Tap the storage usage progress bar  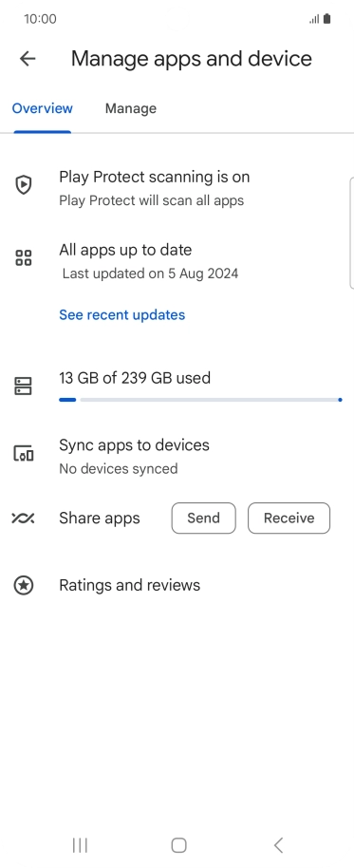(x=201, y=400)
